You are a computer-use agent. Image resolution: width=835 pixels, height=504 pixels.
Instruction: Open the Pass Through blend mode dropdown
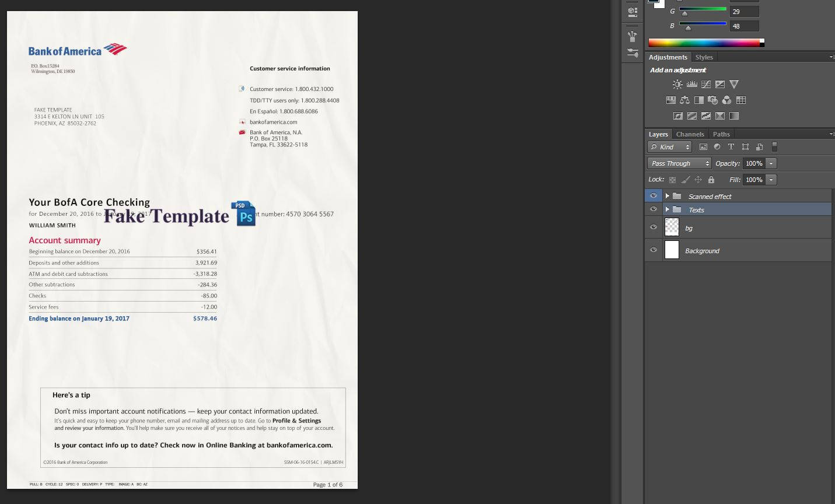(679, 163)
